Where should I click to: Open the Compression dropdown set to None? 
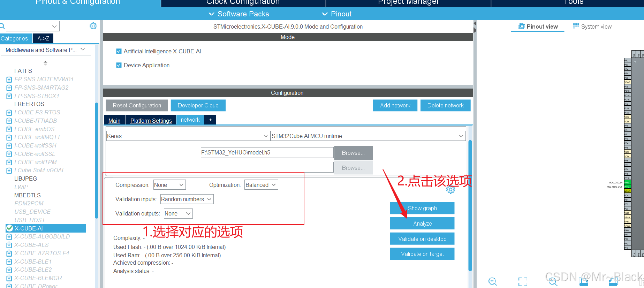point(169,185)
